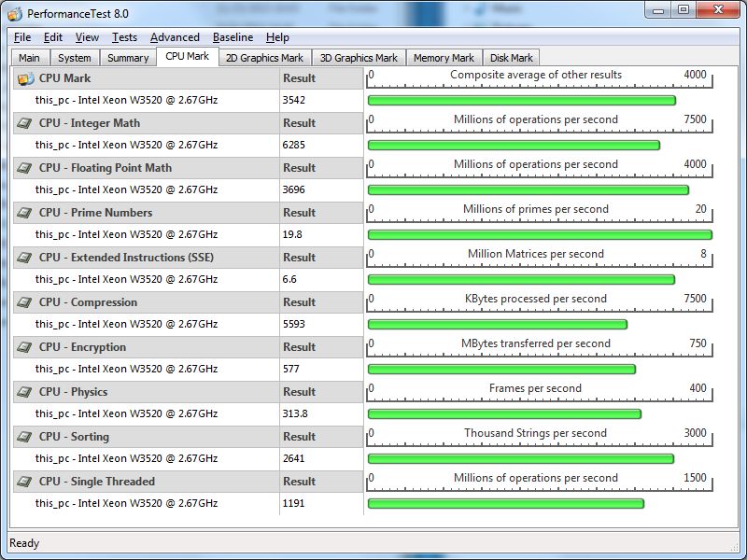Click the CPU - Extended Instructions (SSE) header label
747x560 pixels.
[126, 258]
